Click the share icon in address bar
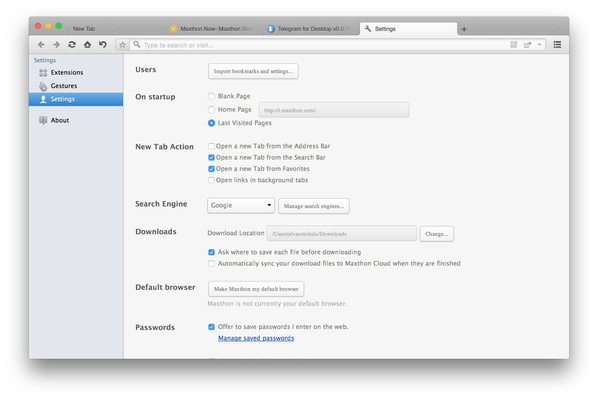Screen dimensions: 598x400 click(x=527, y=45)
